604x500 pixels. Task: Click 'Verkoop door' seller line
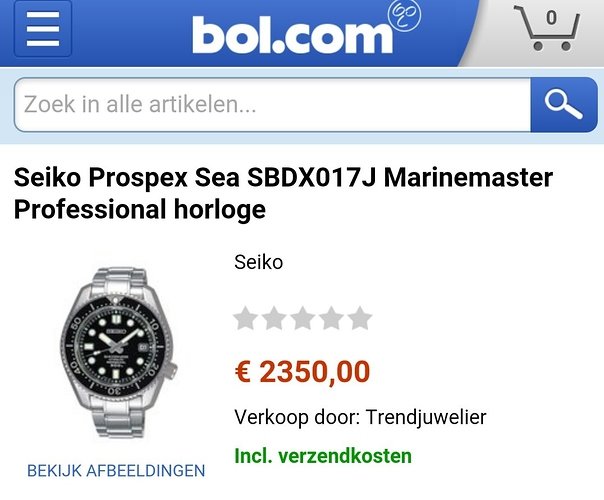pyautogui.click(x=361, y=417)
